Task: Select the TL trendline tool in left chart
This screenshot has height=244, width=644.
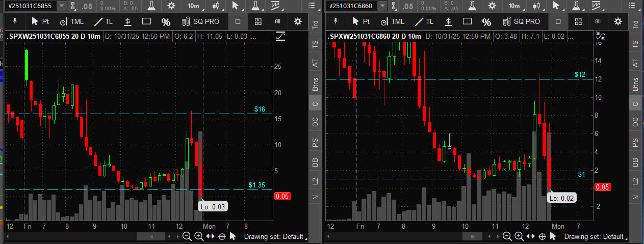Action: (x=102, y=21)
